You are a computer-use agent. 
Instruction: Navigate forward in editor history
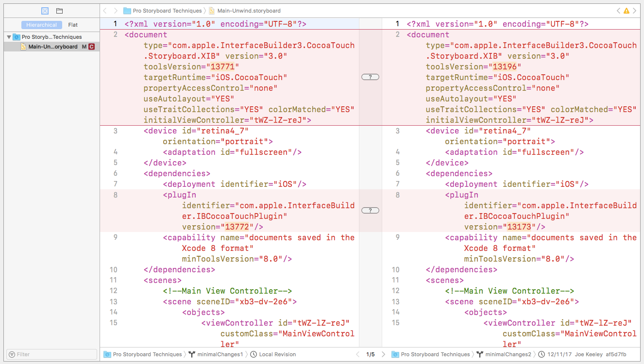[116, 11]
